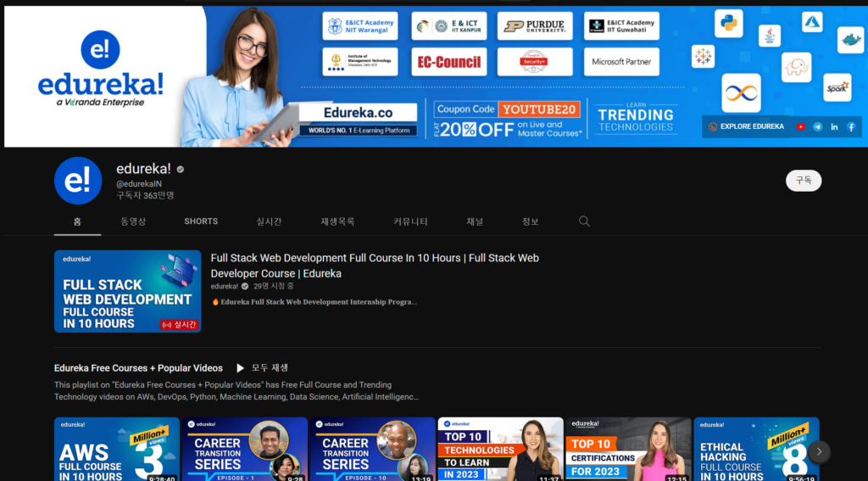Click the EC-Council logo card
The width and height of the screenshot is (868, 481).
[x=449, y=62]
